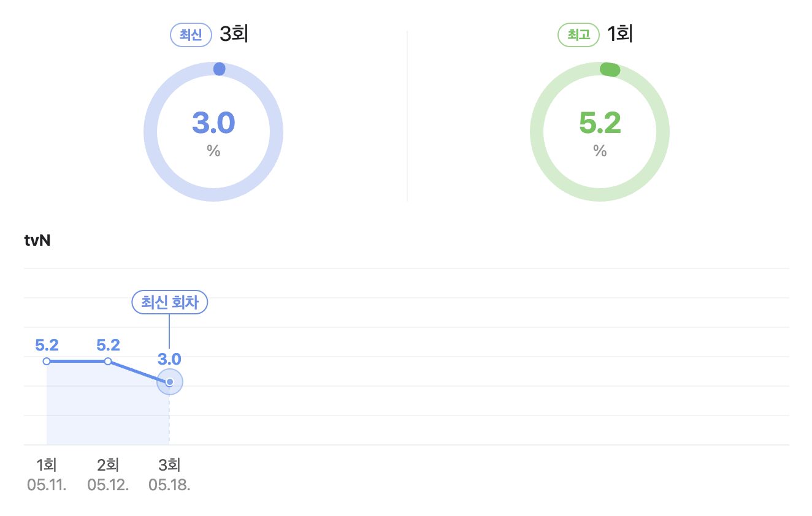Click the 05.11. date under episode 1
Viewport: 812px width, 516px height.
point(47,485)
